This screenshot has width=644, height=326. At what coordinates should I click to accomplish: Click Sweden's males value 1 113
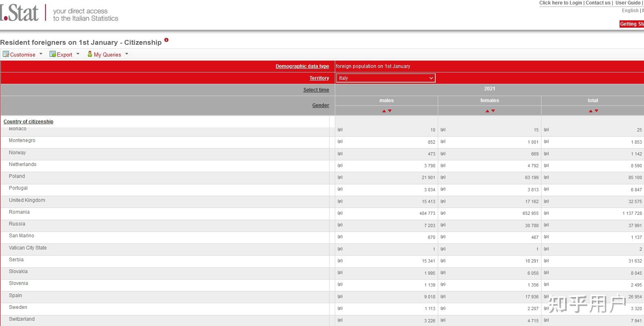[430, 308]
